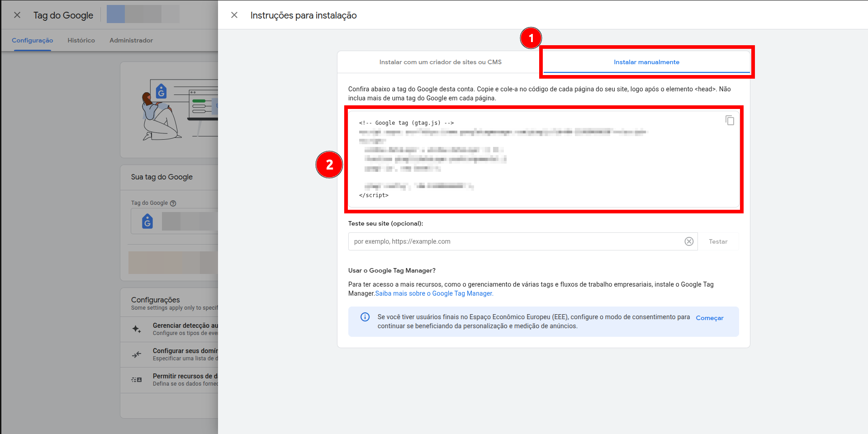
Task: Click the help icon beside Tag do Google
Action: click(173, 203)
